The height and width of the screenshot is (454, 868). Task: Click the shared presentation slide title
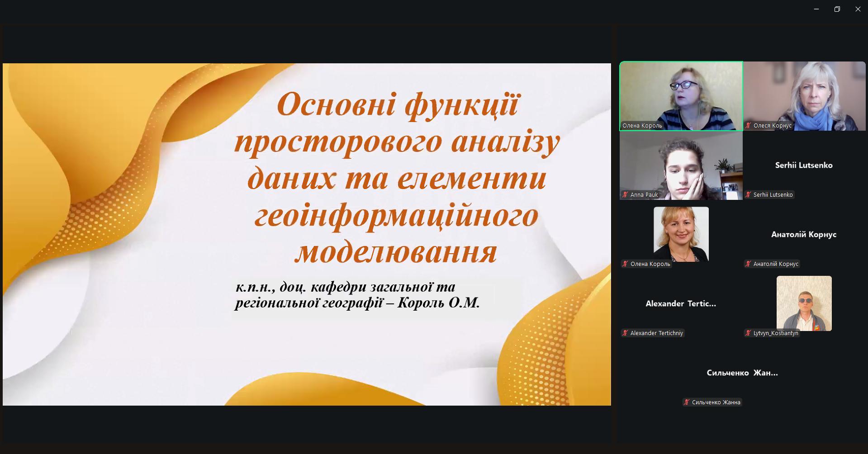tap(397, 177)
